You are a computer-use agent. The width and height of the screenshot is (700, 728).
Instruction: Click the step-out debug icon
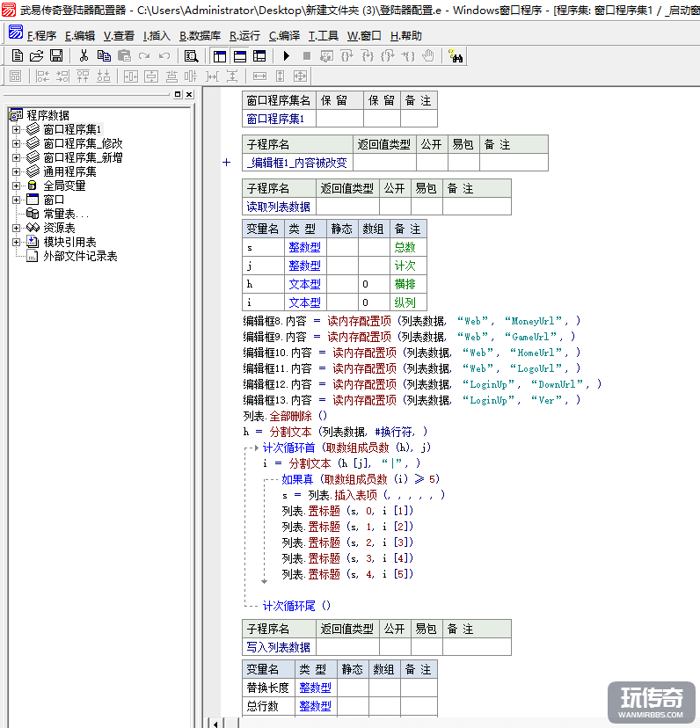pos(388,56)
